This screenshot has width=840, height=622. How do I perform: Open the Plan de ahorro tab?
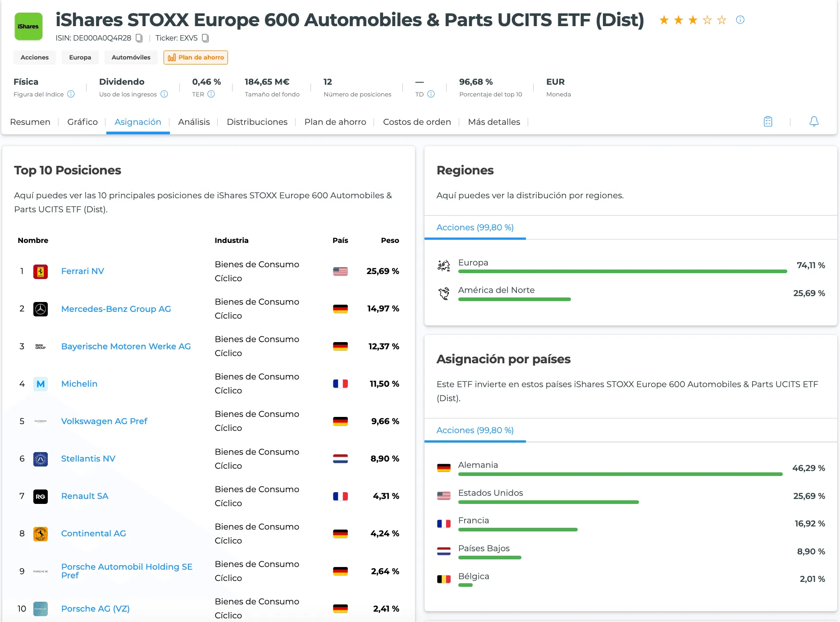click(x=335, y=122)
